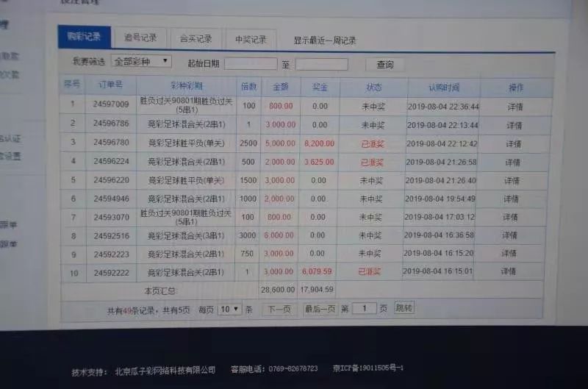Click 显示最近一周记录 link
This screenshot has width=588, height=389.
click(324, 40)
